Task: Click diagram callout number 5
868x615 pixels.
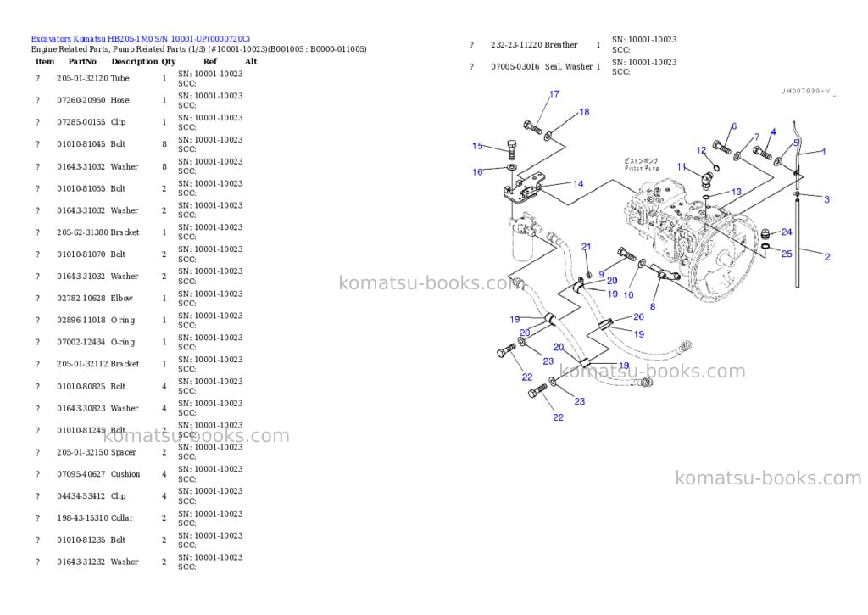Action: (796, 143)
